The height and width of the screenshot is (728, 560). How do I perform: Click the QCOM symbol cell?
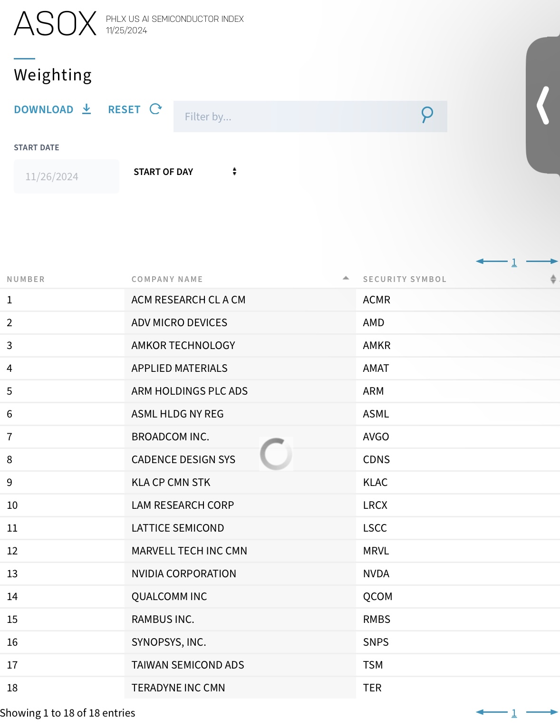pyautogui.click(x=458, y=596)
